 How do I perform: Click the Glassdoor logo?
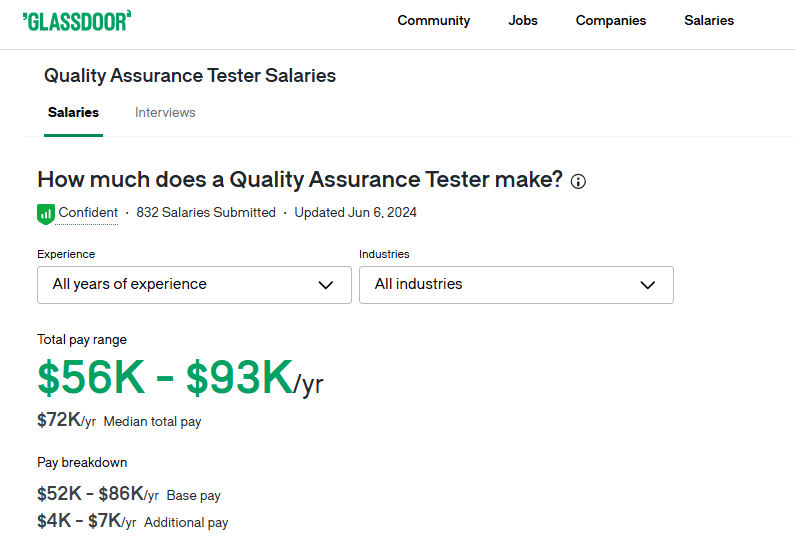(77, 20)
